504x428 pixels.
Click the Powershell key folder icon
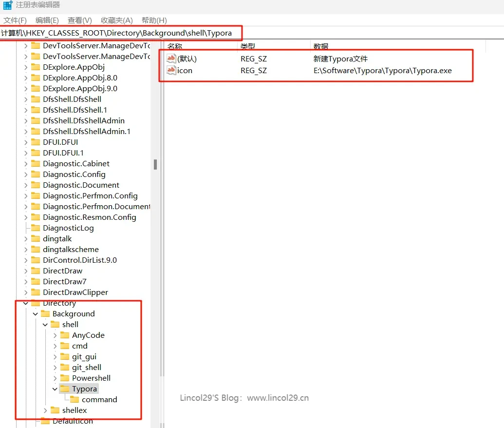coord(65,378)
